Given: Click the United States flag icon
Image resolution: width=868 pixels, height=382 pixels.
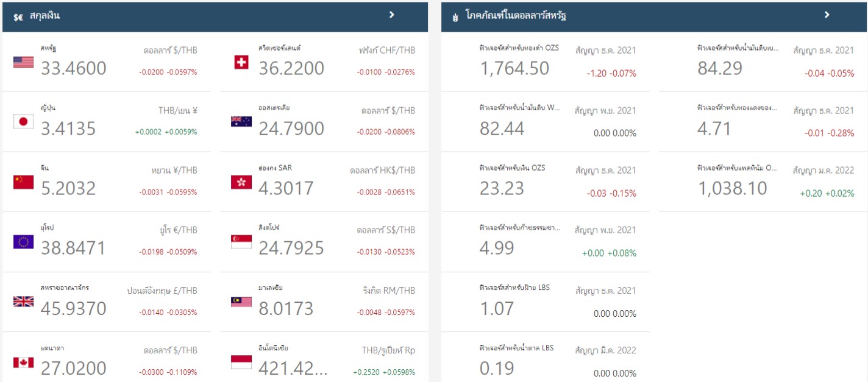Looking at the screenshot, I should pos(23,62).
